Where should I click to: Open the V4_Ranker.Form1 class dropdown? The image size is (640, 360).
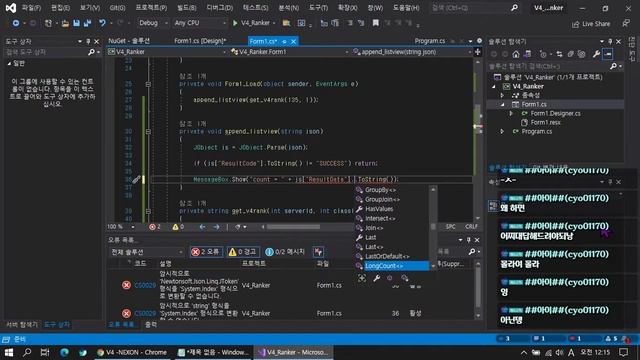289,52
